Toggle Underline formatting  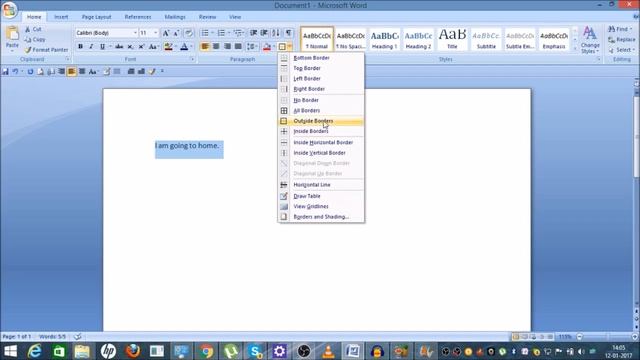(x=102, y=47)
